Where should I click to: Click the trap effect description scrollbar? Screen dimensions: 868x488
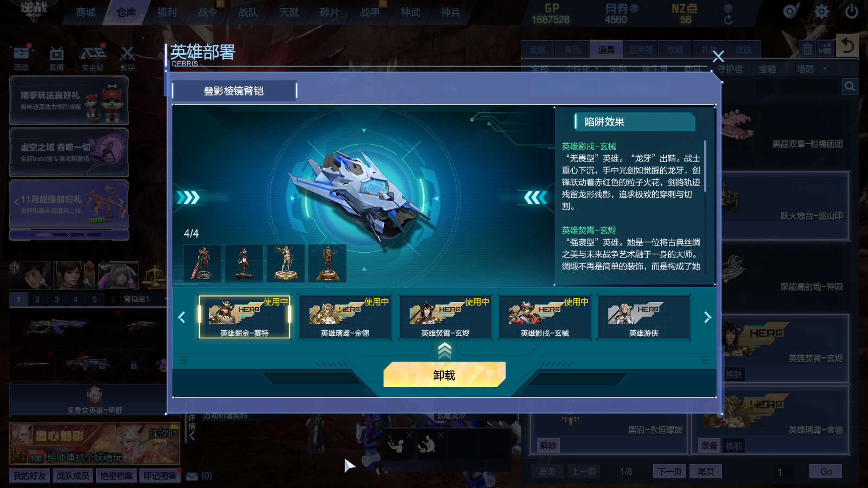[x=705, y=166]
